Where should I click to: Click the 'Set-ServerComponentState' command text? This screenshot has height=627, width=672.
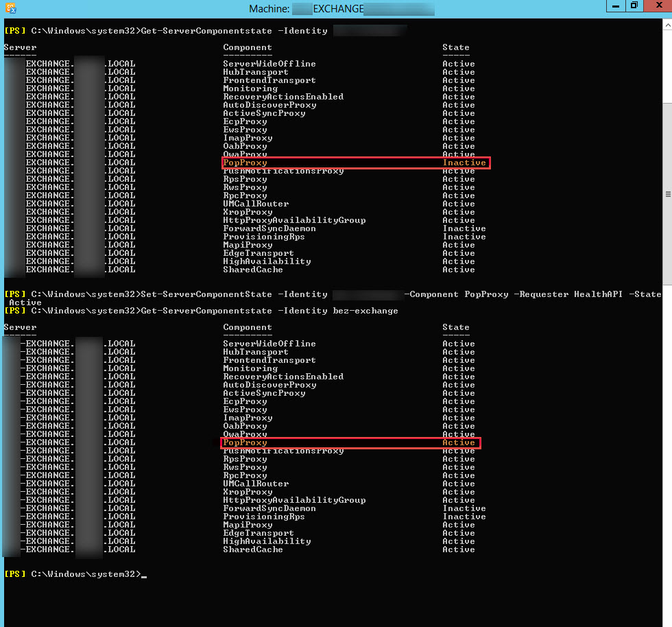click(206, 294)
